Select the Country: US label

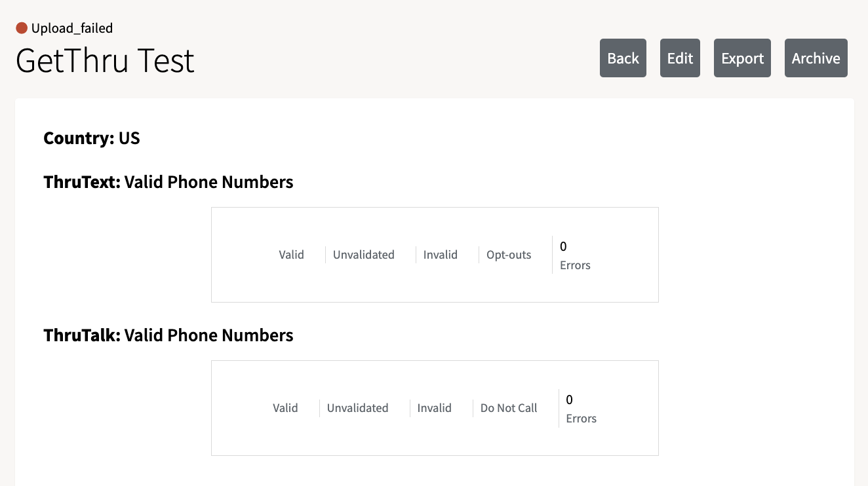pyautogui.click(x=92, y=138)
